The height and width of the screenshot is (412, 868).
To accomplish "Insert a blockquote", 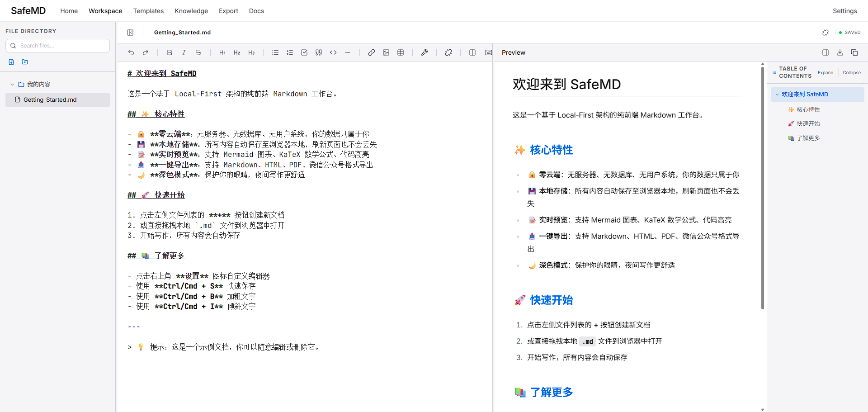I will pyautogui.click(x=319, y=52).
